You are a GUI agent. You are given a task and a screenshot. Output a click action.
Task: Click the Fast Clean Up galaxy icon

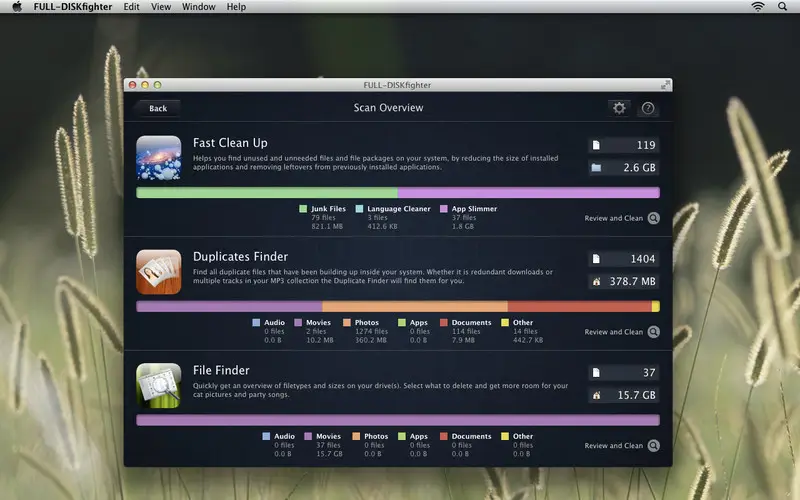(x=159, y=158)
